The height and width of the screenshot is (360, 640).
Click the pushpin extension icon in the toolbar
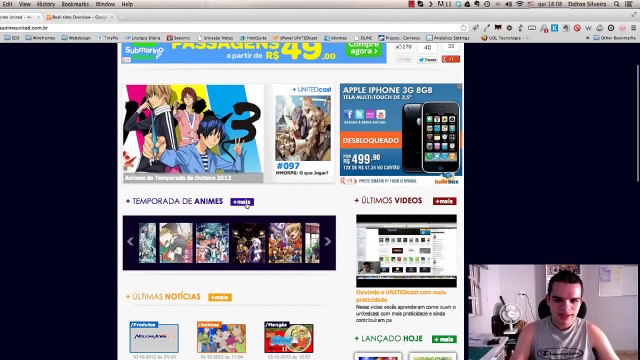[476, 28]
